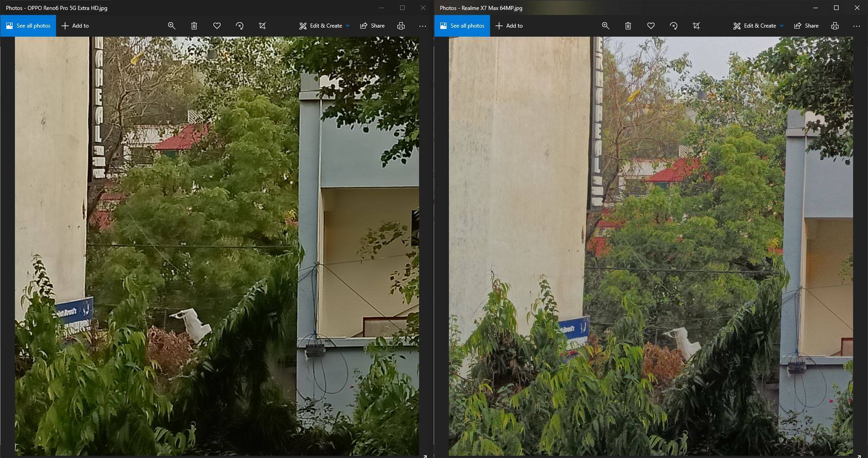Screen dimensions: 868x458
Task: Click Add to in OPPO photo window
Action: pyautogui.click(x=75, y=26)
